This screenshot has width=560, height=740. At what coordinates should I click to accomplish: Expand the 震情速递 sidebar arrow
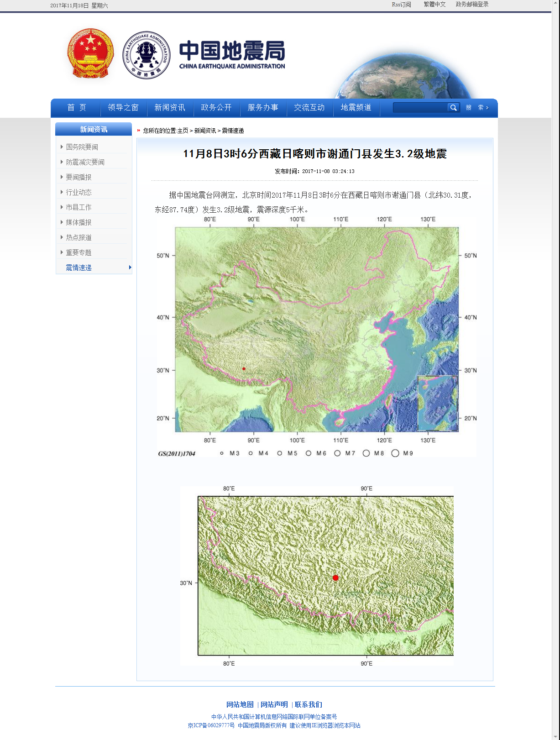(x=130, y=268)
